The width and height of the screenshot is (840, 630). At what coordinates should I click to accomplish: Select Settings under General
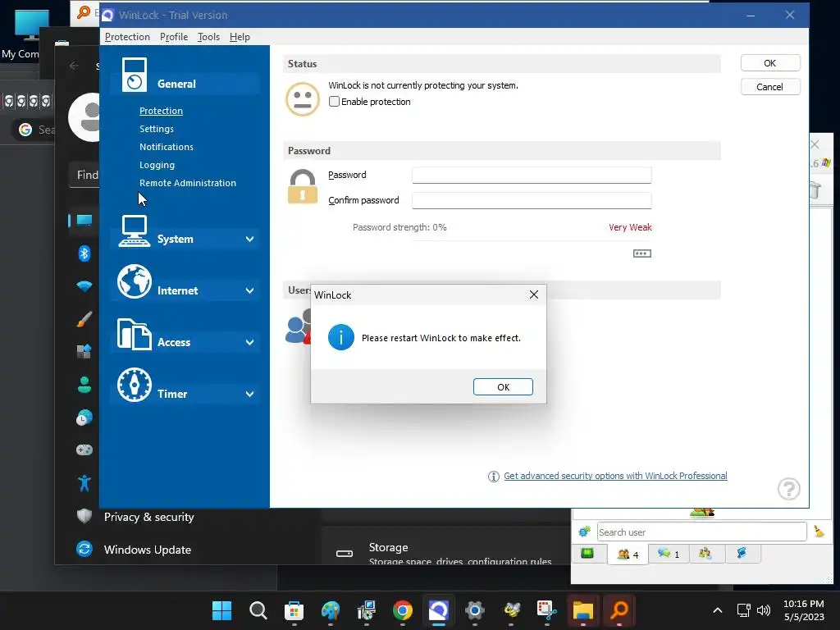(x=157, y=129)
